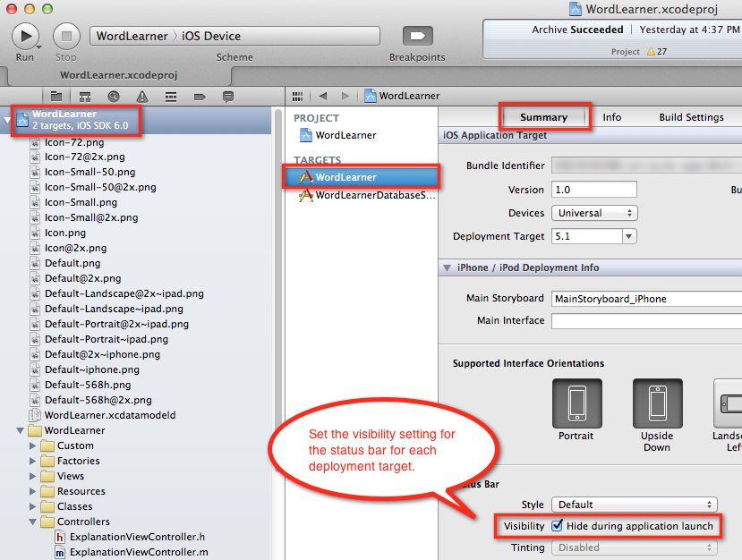Select Default.png file

point(65,263)
